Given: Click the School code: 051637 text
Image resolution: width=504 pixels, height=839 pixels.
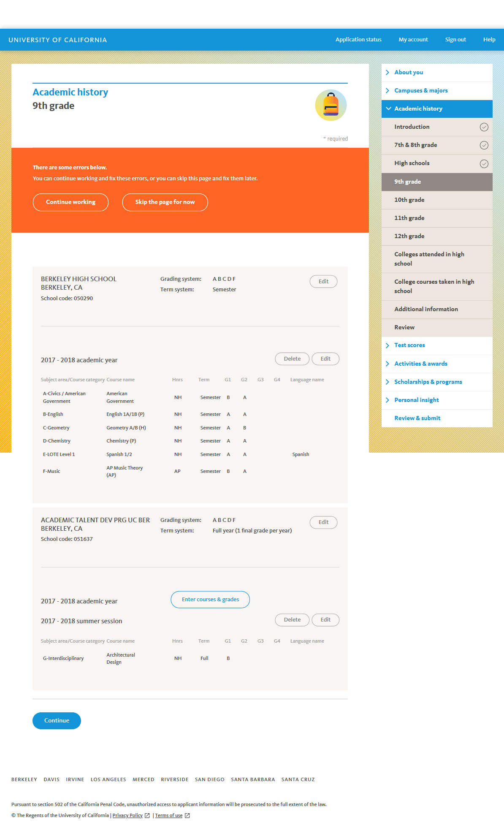Looking at the screenshot, I should coord(67,539).
